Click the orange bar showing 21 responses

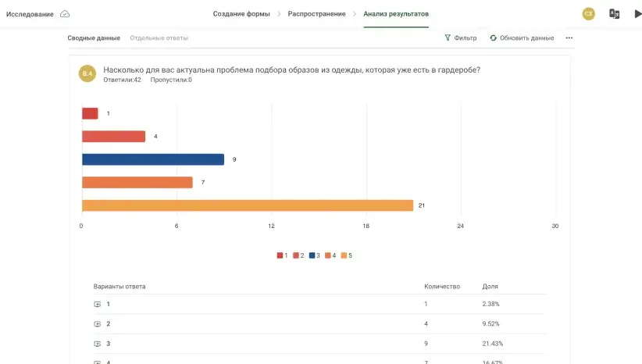[x=248, y=205]
